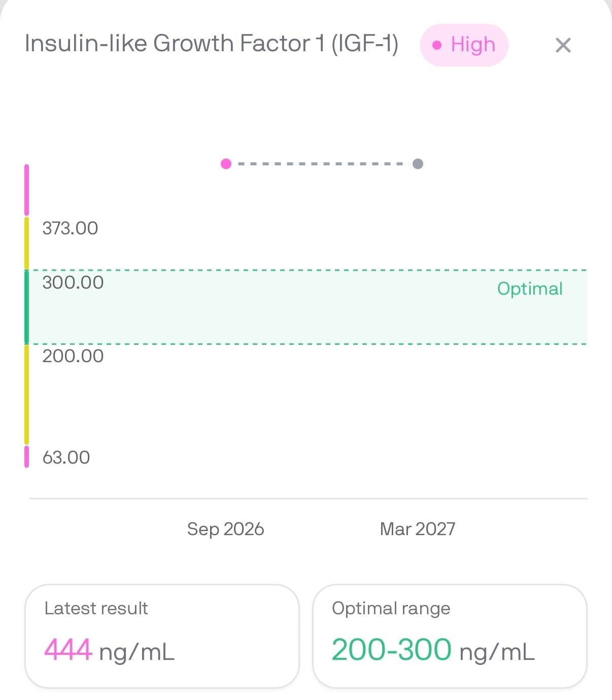Open the Latest result card
The width and height of the screenshot is (612, 700).
pos(162,636)
